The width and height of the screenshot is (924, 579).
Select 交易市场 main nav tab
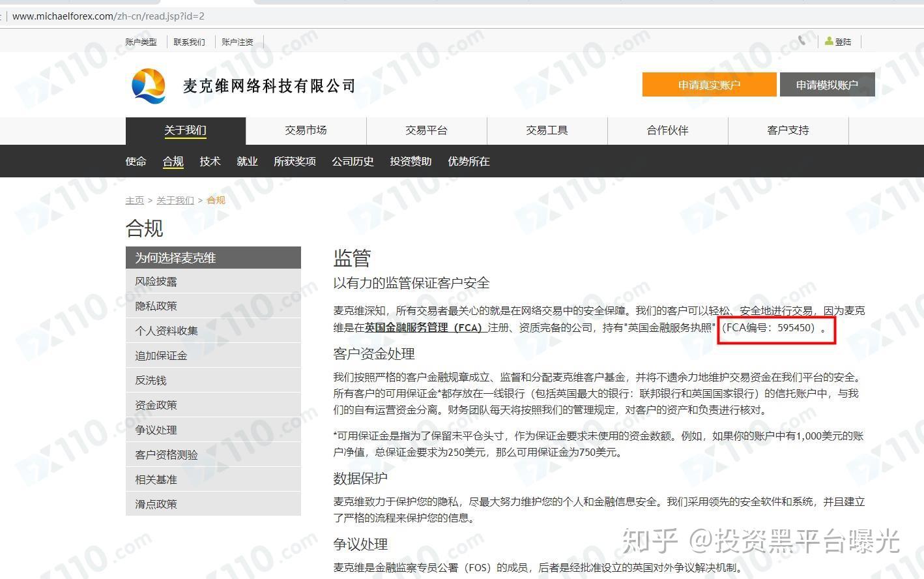(306, 130)
